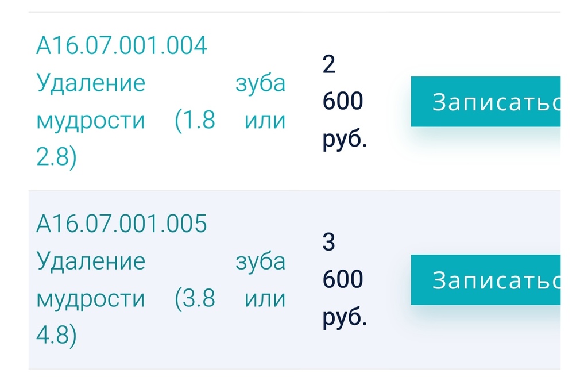
Task: Click the "(1.8" tooth number text
Action: pyautogui.click(x=195, y=121)
